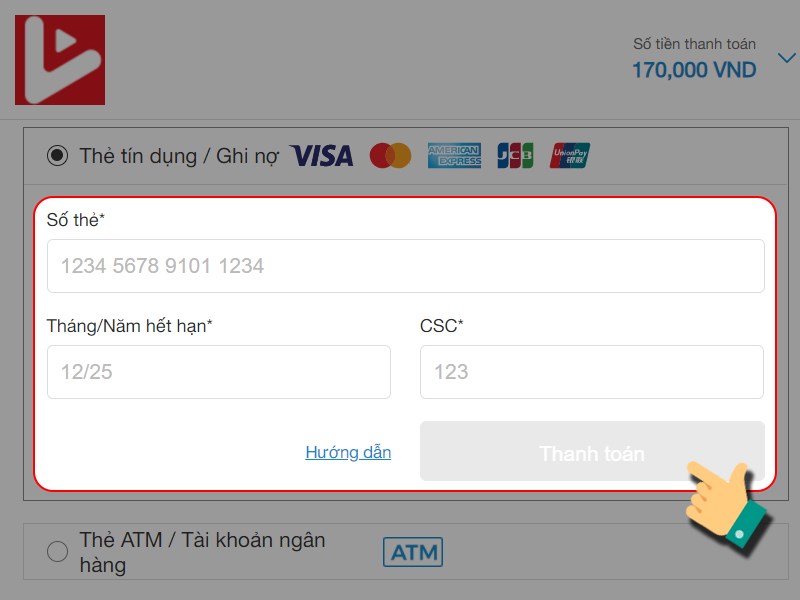This screenshot has height=600, width=800.
Task: Focus the Tháng/Năm hết hạn field
Action: click(219, 372)
